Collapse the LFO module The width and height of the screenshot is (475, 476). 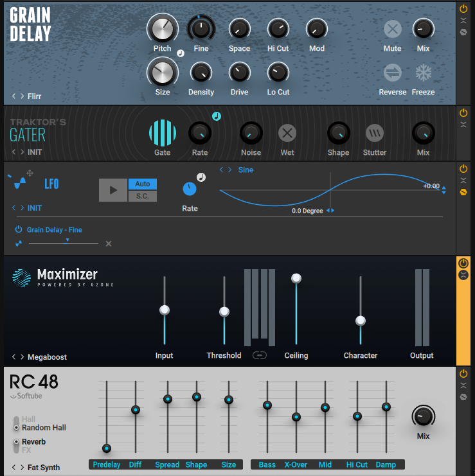[x=463, y=181]
